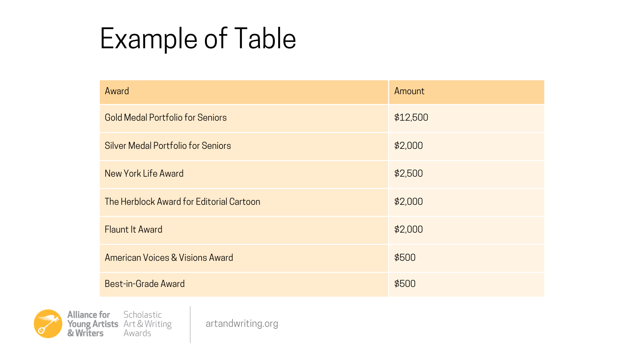
Task: Click the Silver Medal Portfolio's $2,000 amount
Action: click(x=409, y=146)
